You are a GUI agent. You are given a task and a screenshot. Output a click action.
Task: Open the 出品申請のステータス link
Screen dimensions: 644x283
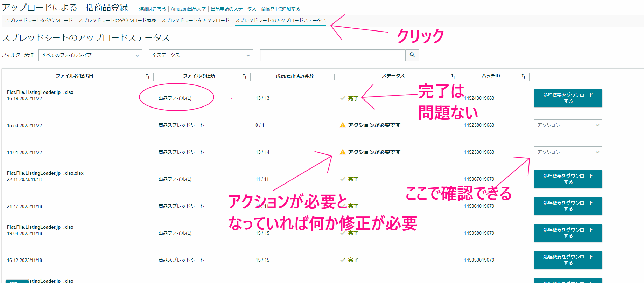tap(233, 9)
